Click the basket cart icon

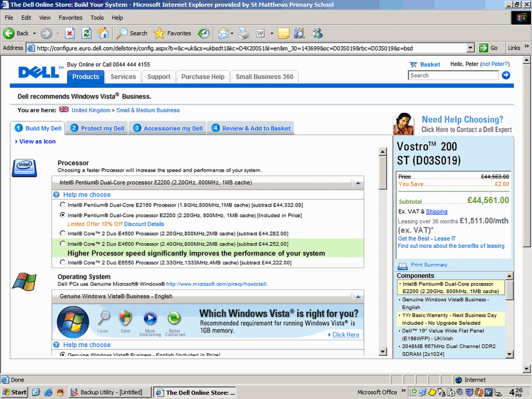click(413, 64)
